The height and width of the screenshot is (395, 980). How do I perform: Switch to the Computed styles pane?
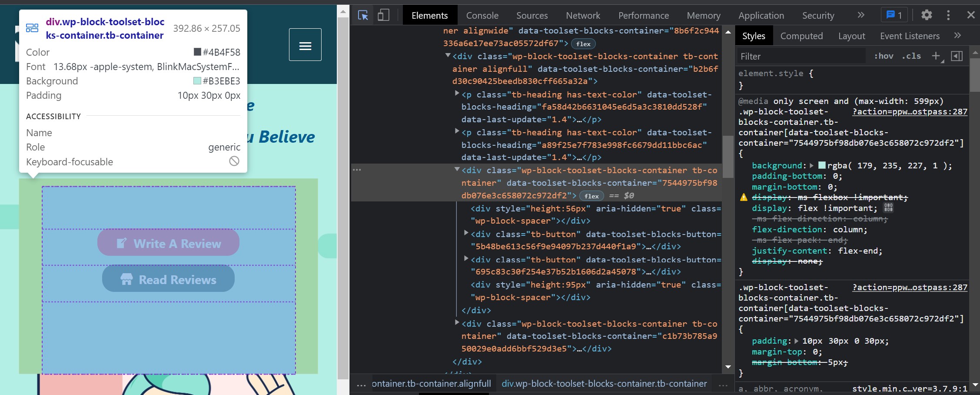801,36
